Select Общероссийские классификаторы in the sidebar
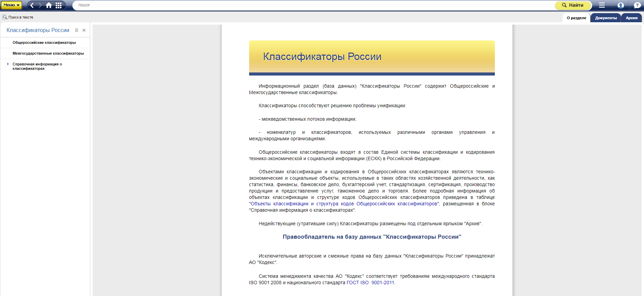This screenshot has height=296, width=644. tap(44, 43)
